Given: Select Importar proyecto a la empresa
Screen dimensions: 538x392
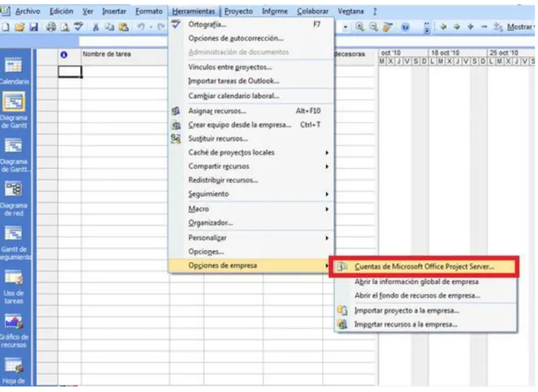Looking at the screenshot, I should 425,310.
